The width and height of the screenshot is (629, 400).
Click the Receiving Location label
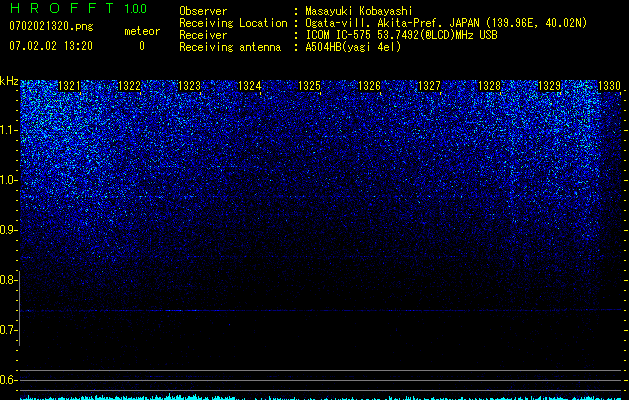(233, 23)
